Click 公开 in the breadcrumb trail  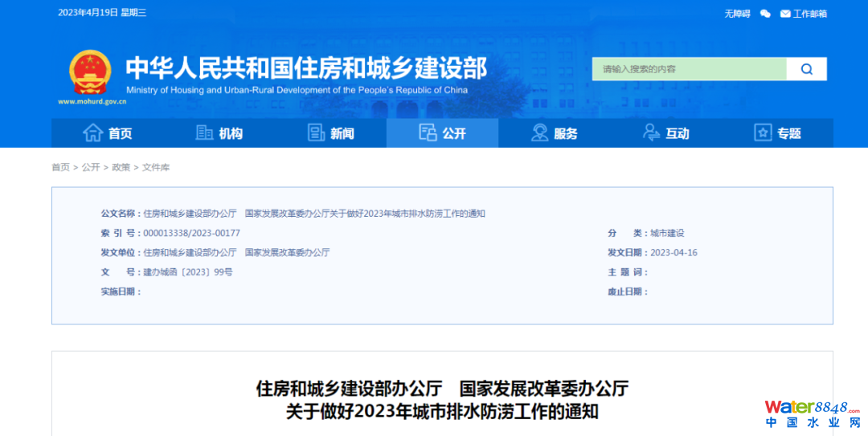(x=91, y=167)
